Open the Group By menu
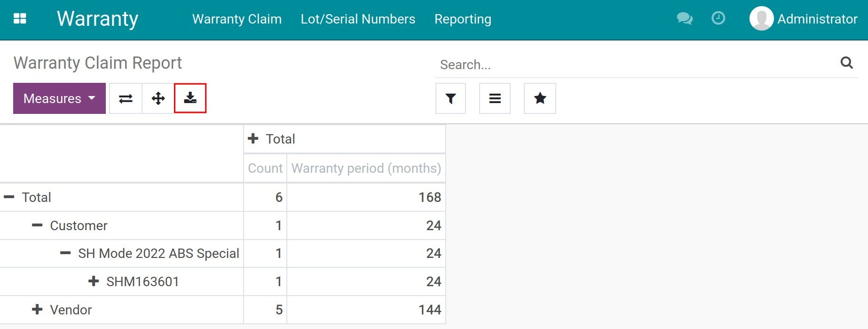868x329 pixels. [495, 98]
